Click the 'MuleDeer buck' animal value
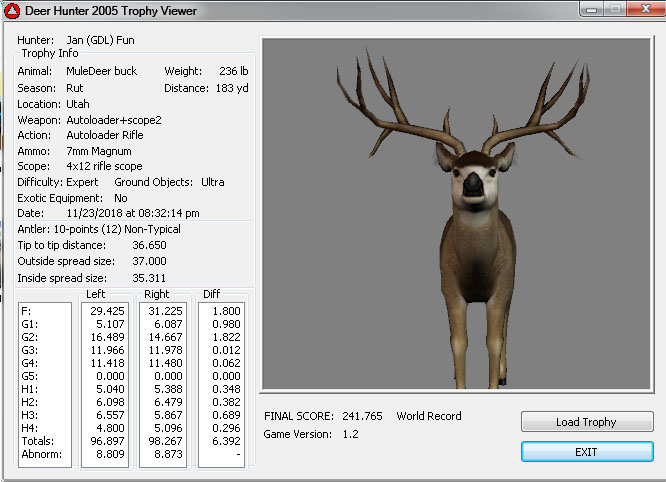 [102, 71]
